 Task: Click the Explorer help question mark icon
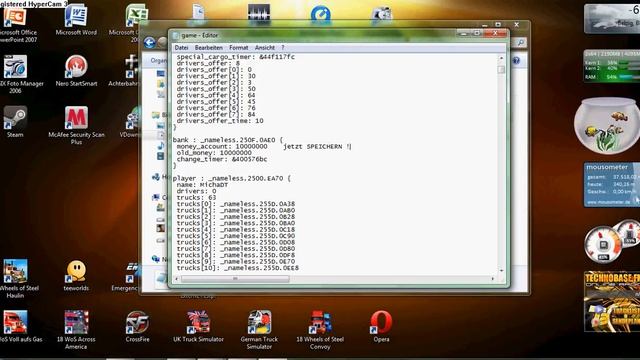coord(516,60)
